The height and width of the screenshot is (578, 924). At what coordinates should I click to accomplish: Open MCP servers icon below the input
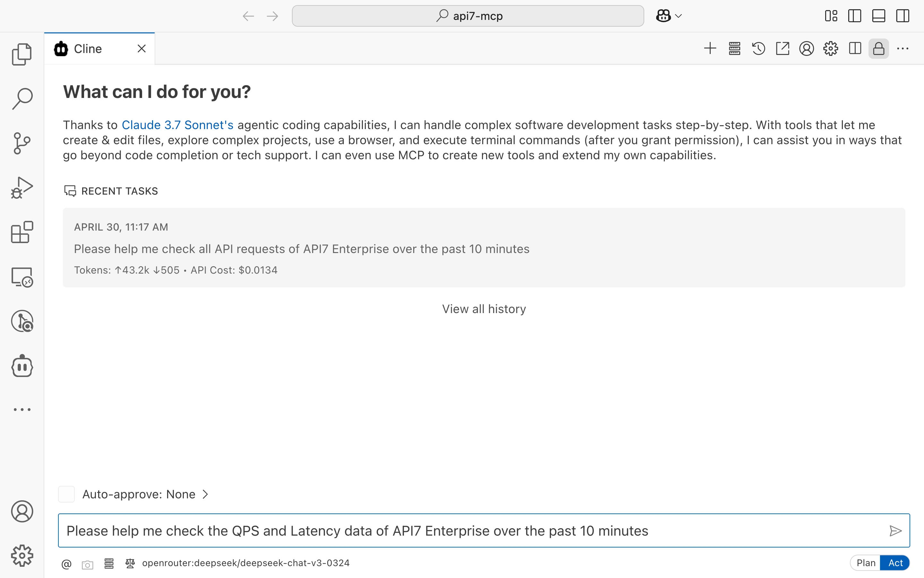coord(109,564)
